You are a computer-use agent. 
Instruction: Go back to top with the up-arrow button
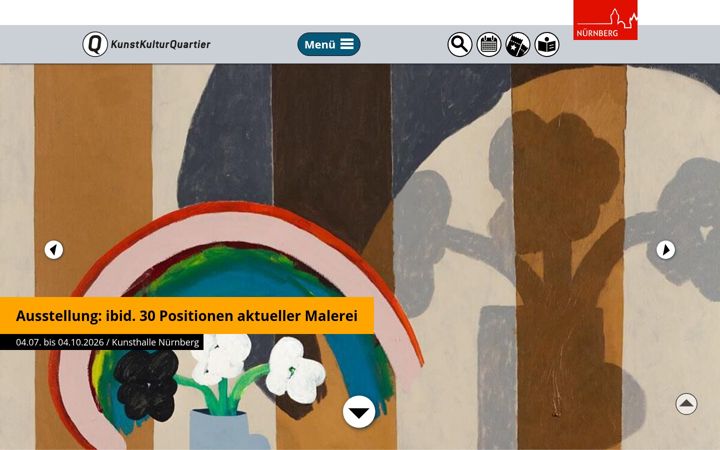(686, 404)
